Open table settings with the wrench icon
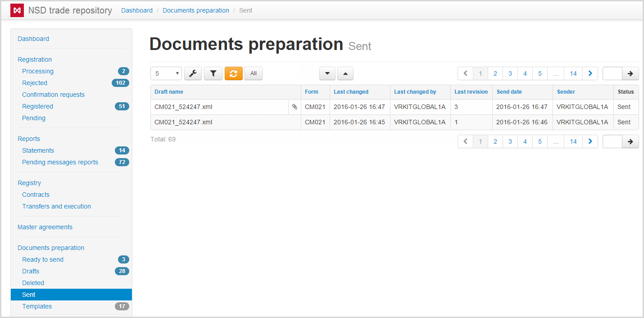The image size is (644, 318). click(193, 73)
